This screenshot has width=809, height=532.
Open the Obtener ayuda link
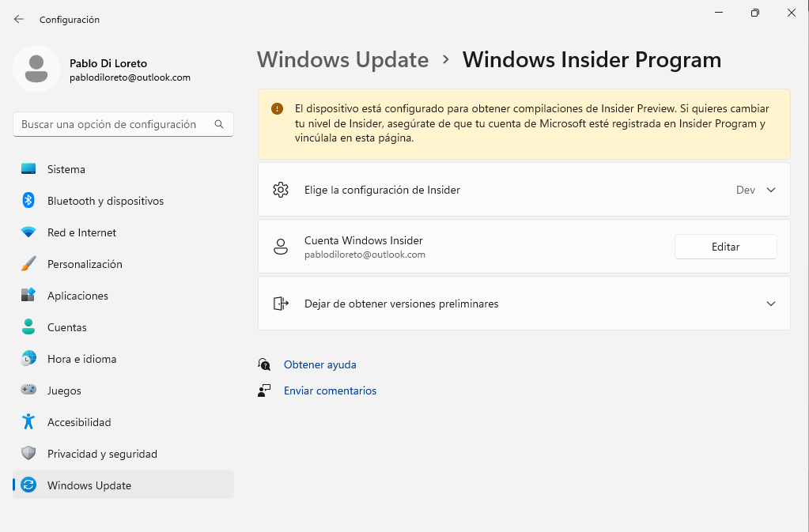point(319,364)
